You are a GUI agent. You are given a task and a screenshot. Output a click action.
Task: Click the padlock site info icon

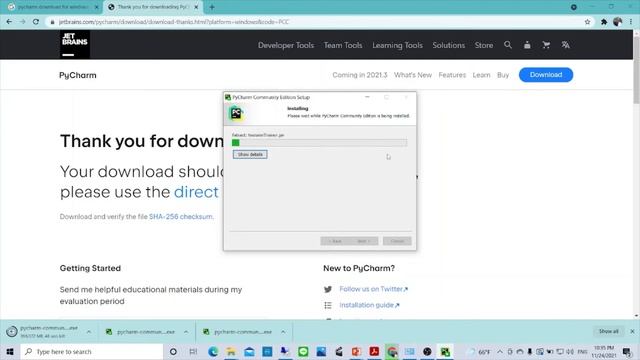(52, 22)
